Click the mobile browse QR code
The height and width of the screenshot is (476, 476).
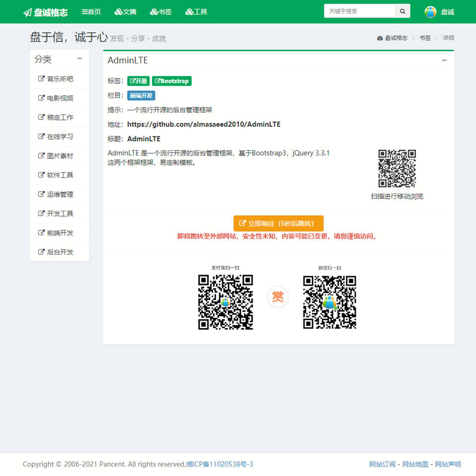click(x=397, y=169)
